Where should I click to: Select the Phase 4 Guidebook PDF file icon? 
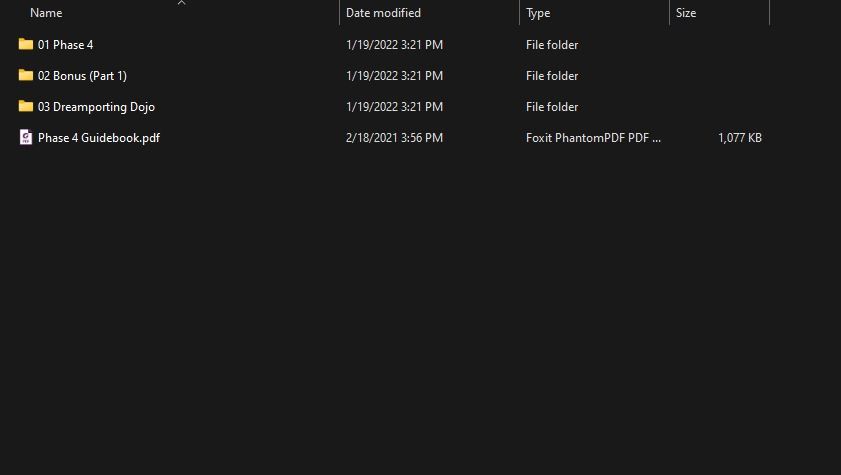[26, 138]
